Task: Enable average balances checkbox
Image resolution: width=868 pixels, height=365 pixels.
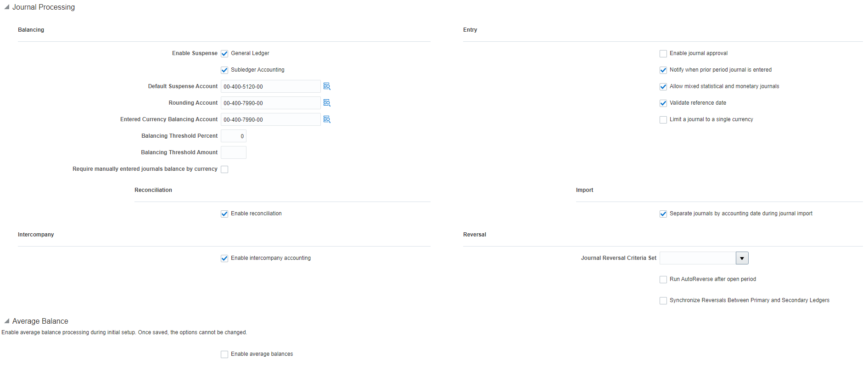Action: (x=224, y=354)
